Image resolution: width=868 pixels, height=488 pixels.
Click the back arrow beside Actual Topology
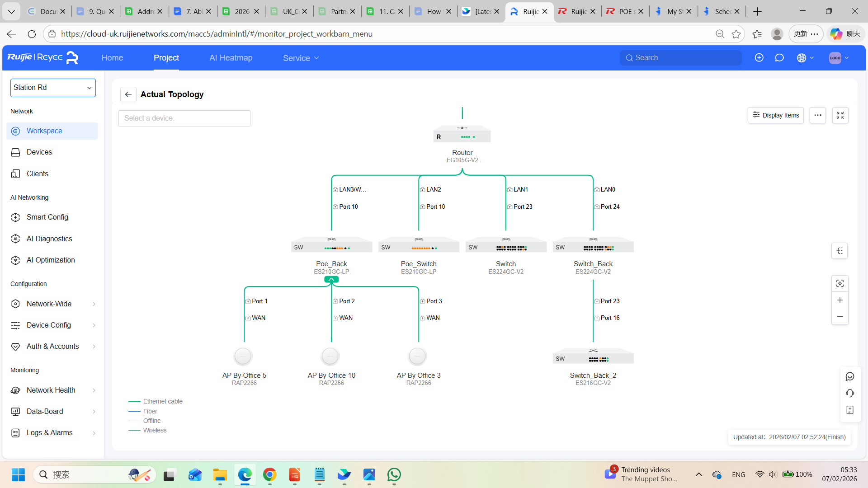click(x=128, y=94)
